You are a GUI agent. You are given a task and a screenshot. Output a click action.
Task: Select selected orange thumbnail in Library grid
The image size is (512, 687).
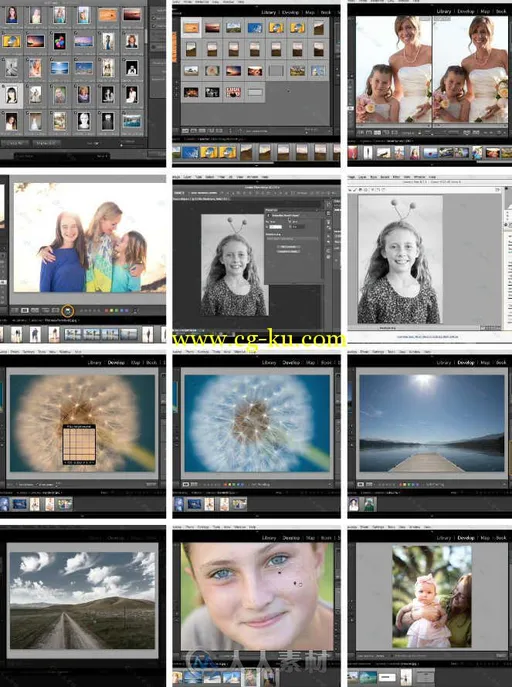coord(191,28)
